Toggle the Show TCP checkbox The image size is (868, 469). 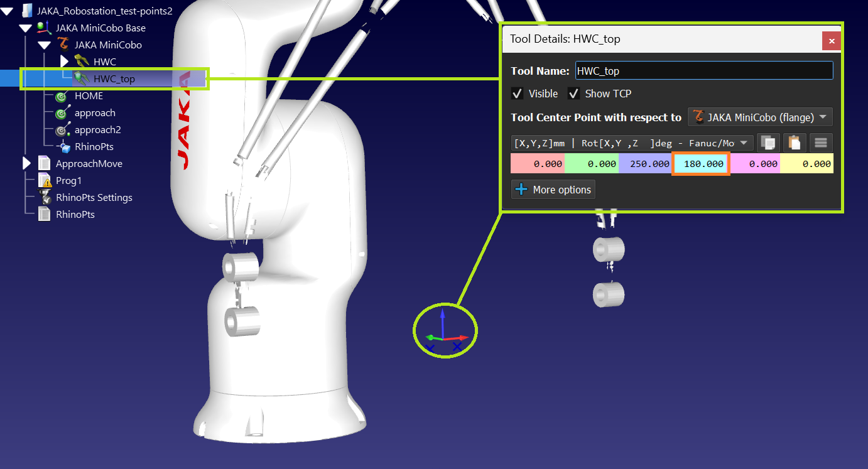pyautogui.click(x=573, y=94)
